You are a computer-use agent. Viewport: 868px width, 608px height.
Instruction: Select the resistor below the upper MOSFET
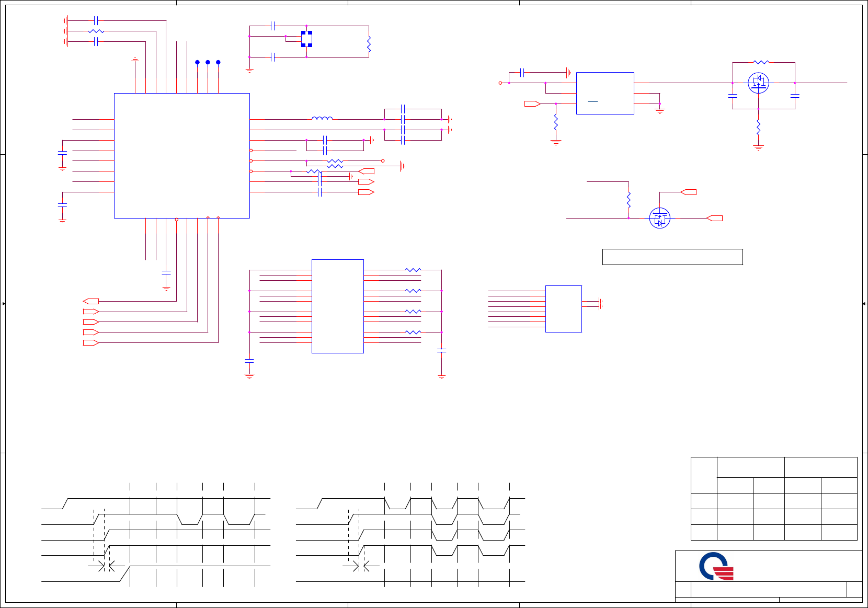[x=758, y=128]
